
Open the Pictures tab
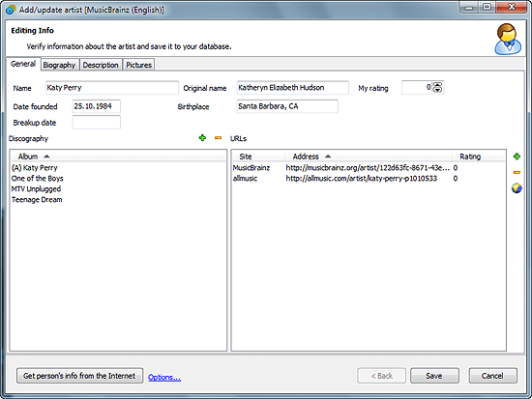(138, 65)
